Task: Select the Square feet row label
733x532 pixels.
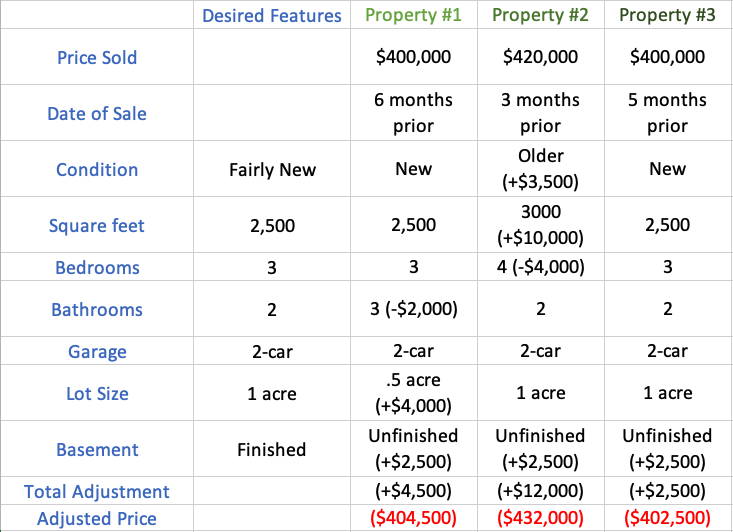Action: (x=97, y=225)
